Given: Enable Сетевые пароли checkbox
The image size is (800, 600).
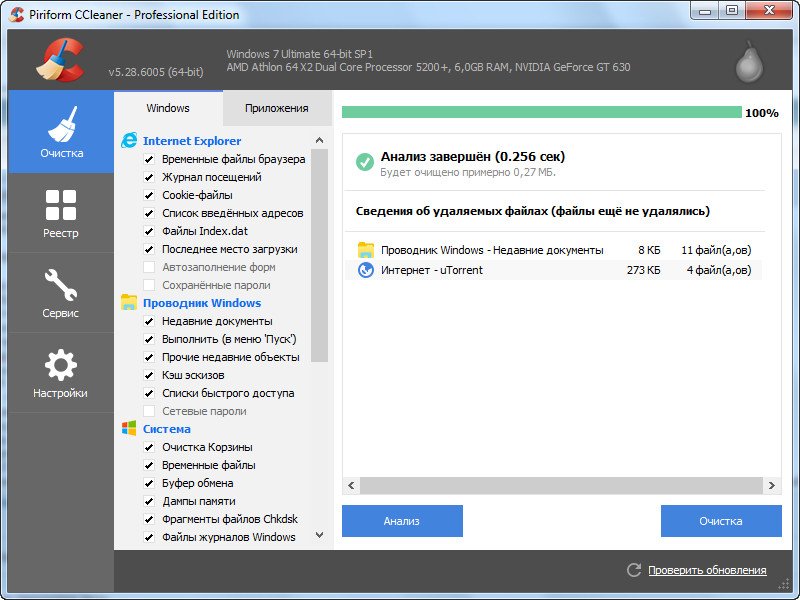Looking at the screenshot, I should 149,411.
